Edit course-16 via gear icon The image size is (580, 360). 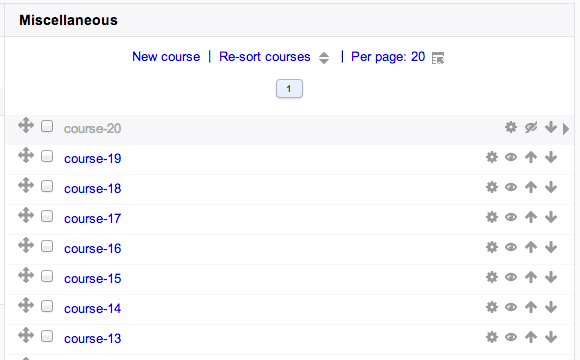tap(492, 247)
